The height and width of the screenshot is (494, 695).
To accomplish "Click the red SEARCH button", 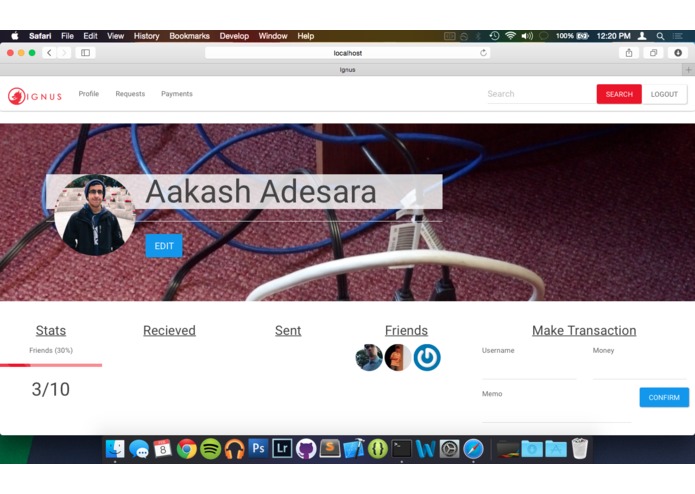I will 619,94.
